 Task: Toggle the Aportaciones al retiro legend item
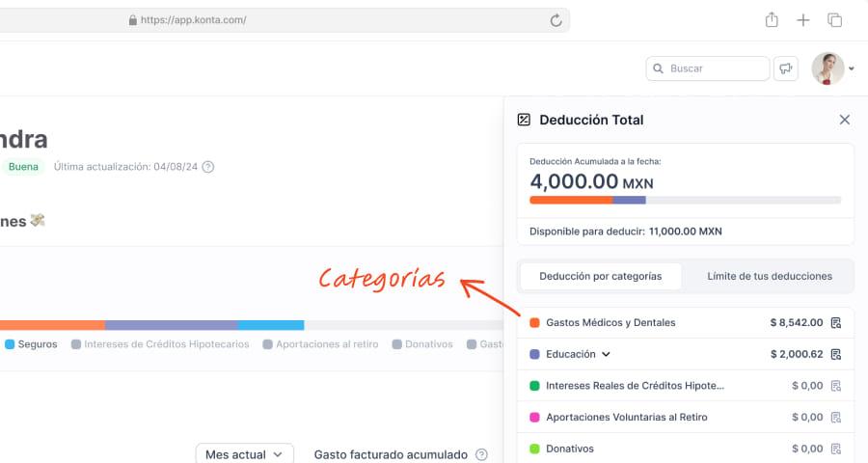(x=320, y=344)
